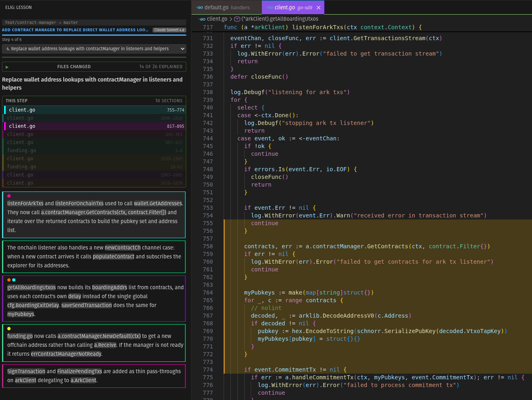532x400 pixels.
Task: Click the orange dot in the getAllBoardingUtxos card
Action: click(x=9, y=280)
